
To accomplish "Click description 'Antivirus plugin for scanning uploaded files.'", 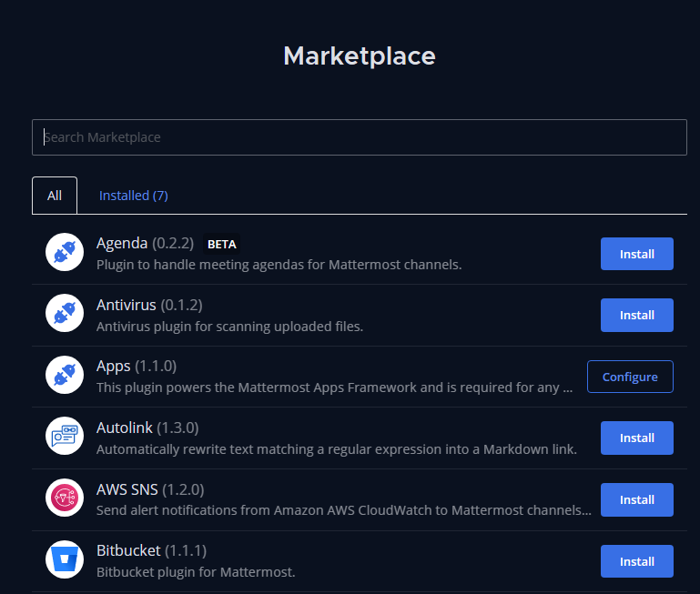I will [230, 327].
